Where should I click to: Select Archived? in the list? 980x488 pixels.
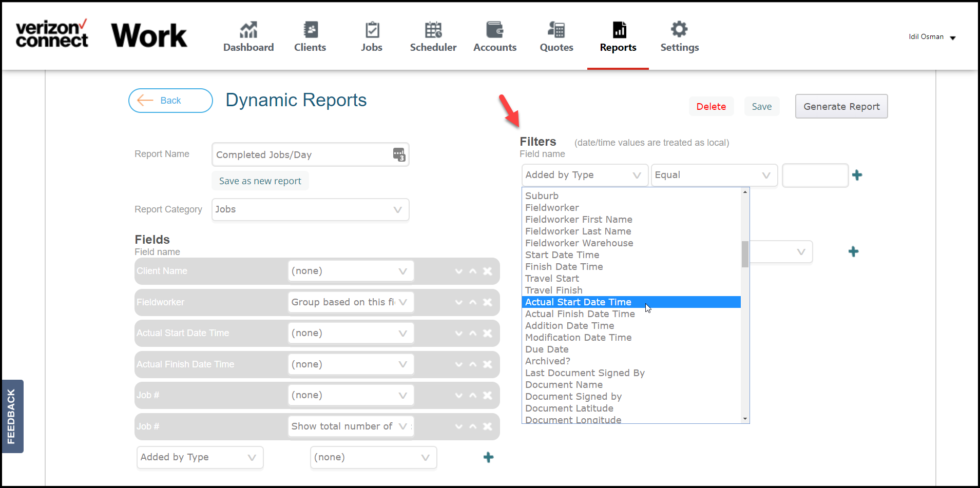pos(631,361)
